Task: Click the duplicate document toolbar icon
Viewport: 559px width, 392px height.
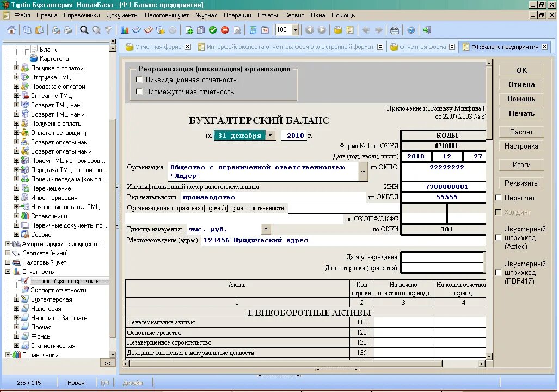Action: point(201,30)
